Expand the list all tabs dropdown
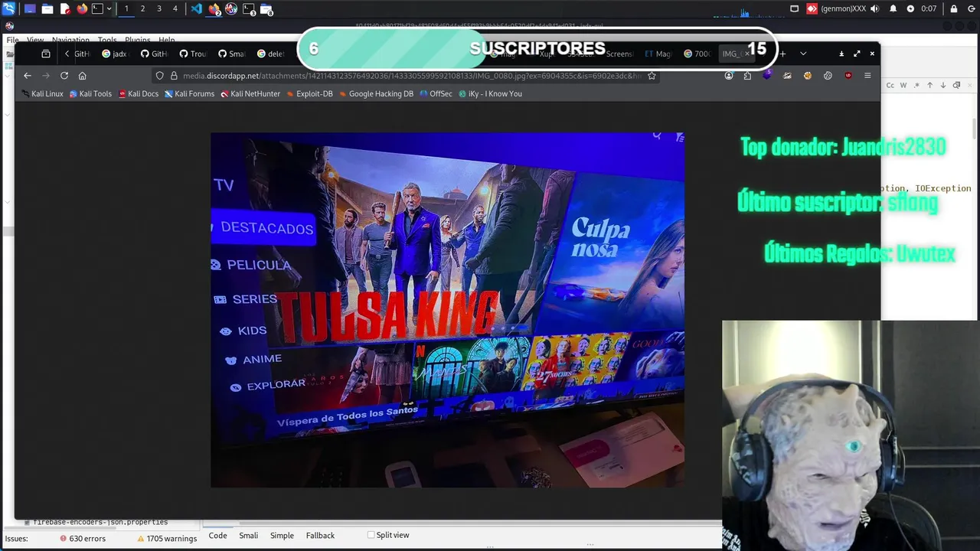 click(803, 54)
